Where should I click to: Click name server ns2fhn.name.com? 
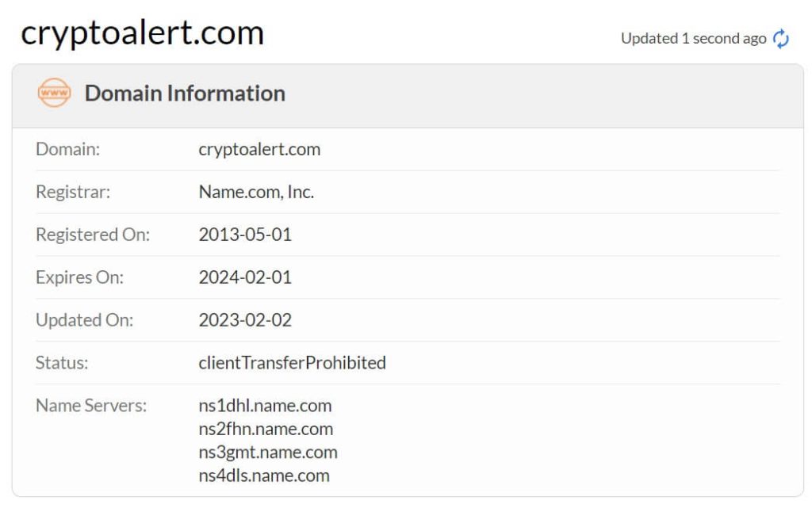[266, 429]
